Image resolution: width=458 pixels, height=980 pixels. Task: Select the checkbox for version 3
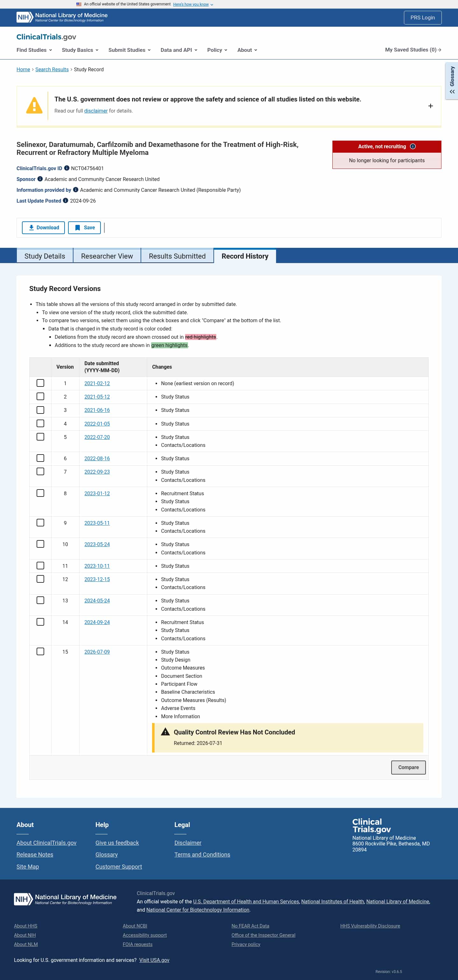pos(40,410)
